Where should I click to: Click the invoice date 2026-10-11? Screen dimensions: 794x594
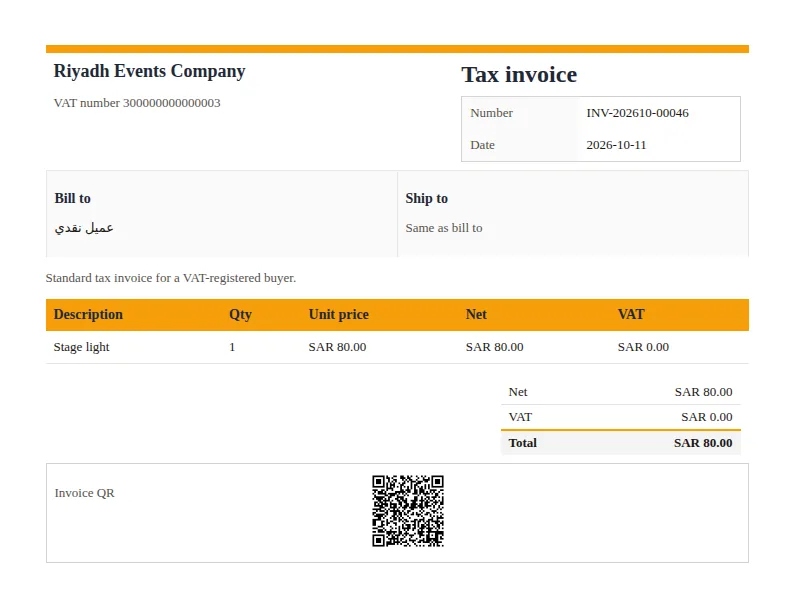(616, 145)
